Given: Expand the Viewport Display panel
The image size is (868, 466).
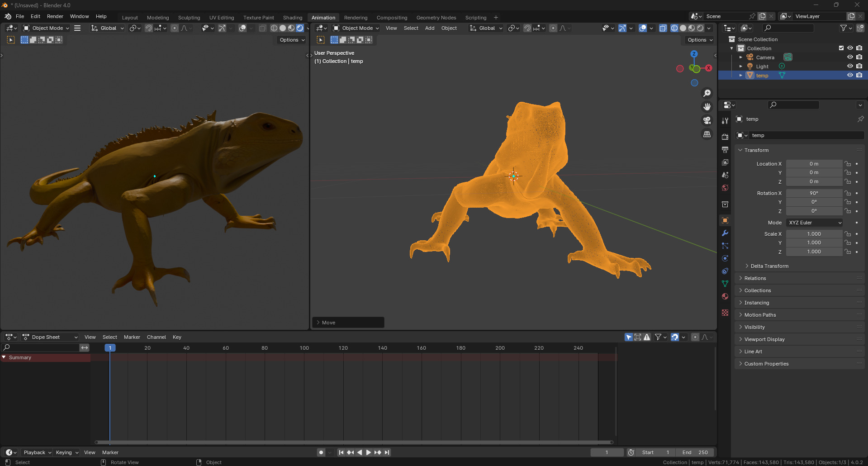Looking at the screenshot, I should [800, 339].
